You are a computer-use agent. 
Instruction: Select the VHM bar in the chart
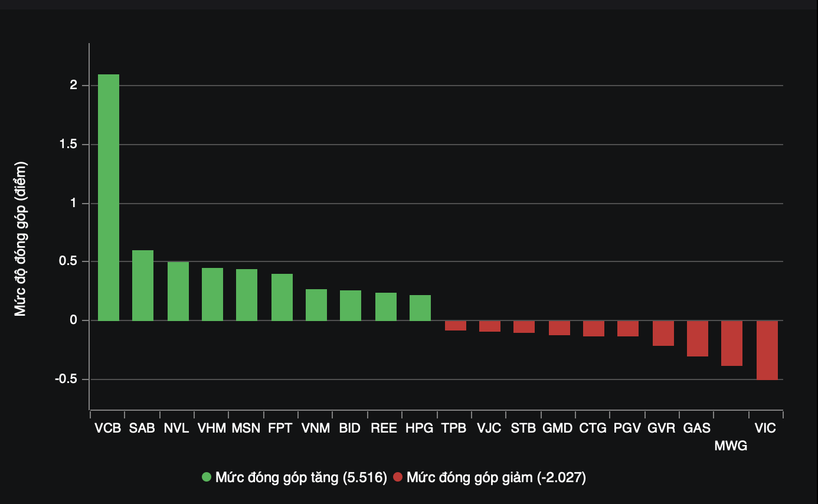[x=212, y=294]
